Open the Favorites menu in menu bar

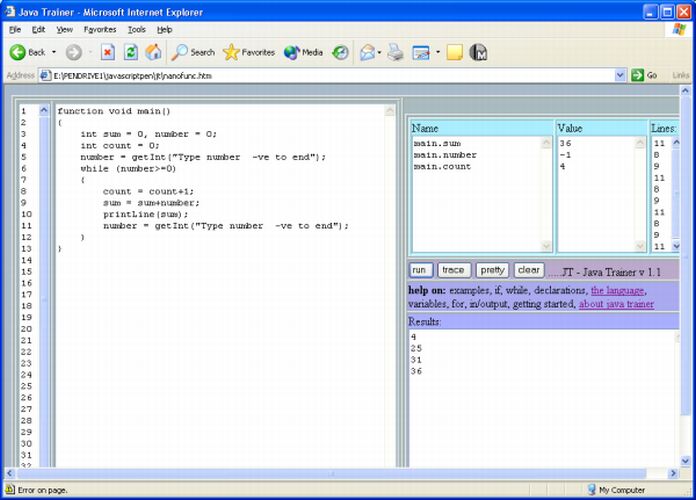click(x=99, y=30)
